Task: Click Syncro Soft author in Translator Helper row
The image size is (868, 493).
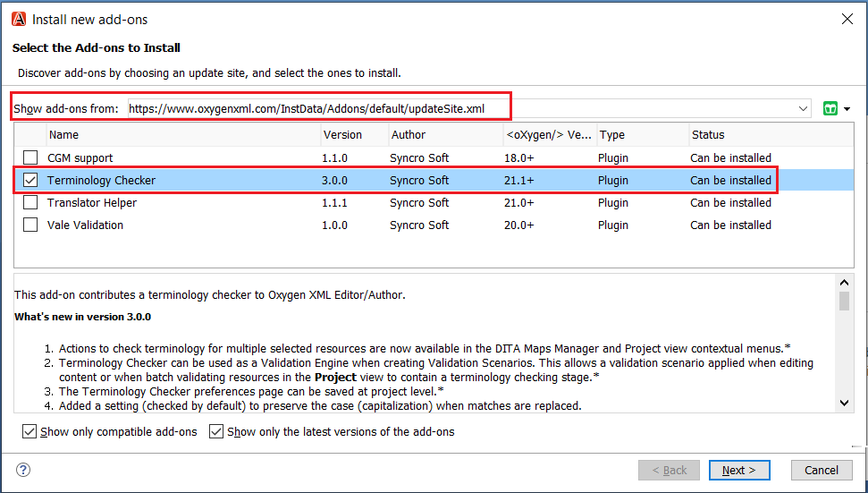Action: [419, 203]
